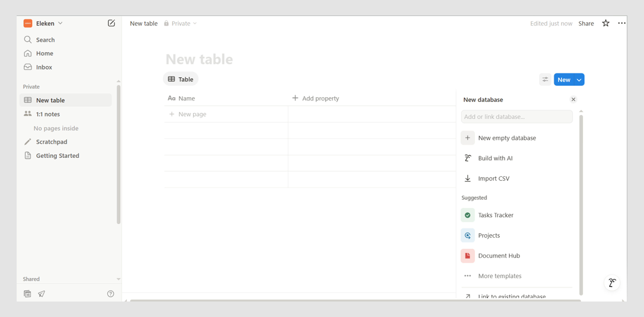644x317 pixels.
Task: Favorite the page with the star icon
Action: coord(606,23)
